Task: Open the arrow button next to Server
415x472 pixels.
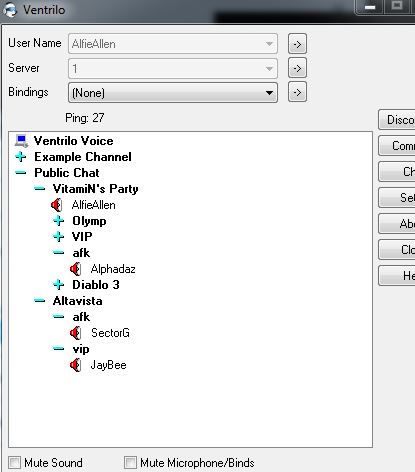Action: click(297, 68)
